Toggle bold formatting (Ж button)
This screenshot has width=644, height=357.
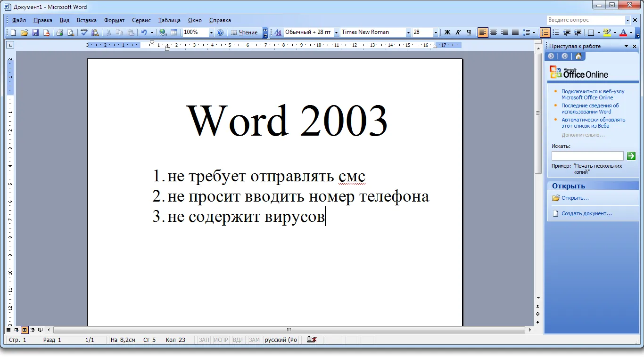pos(447,32)
